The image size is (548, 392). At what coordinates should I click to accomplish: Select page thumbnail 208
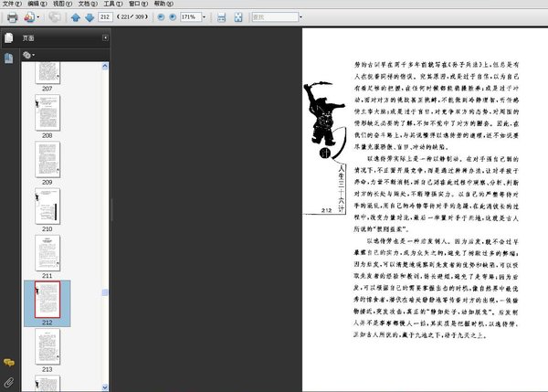[47, 112]
